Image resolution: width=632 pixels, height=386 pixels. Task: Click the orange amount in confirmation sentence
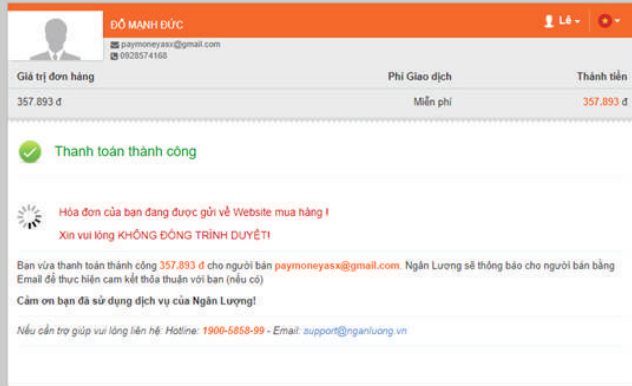(x=182, y=266)
